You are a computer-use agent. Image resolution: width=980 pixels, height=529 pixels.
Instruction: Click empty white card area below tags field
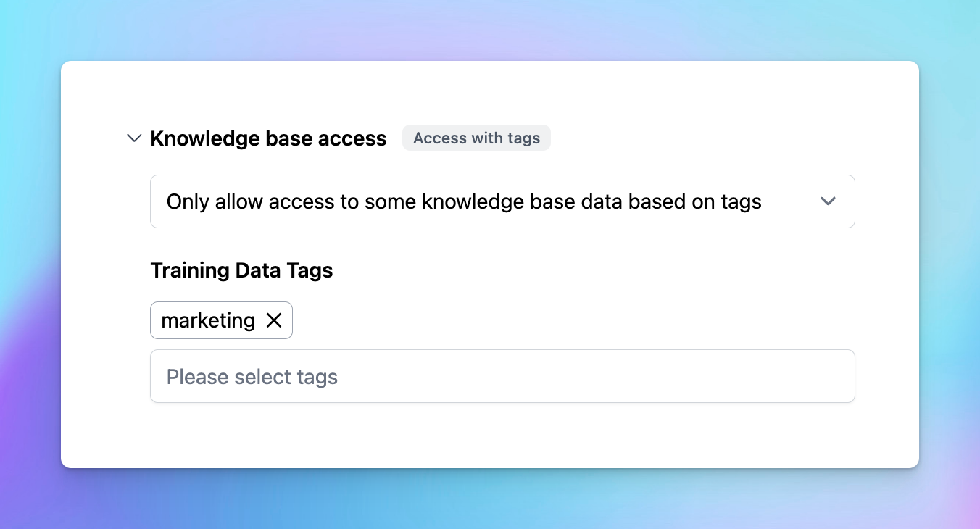(490, 435)
